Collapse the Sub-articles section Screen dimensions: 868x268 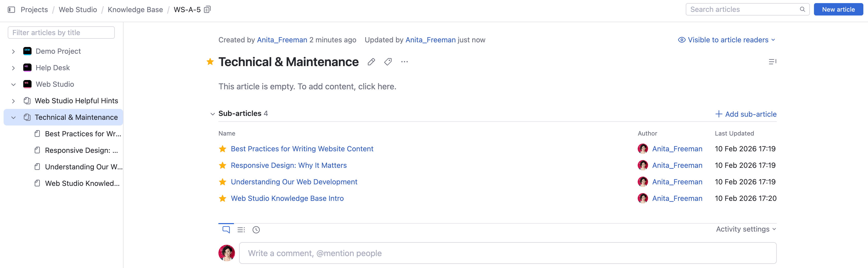[x=213, y=114]
